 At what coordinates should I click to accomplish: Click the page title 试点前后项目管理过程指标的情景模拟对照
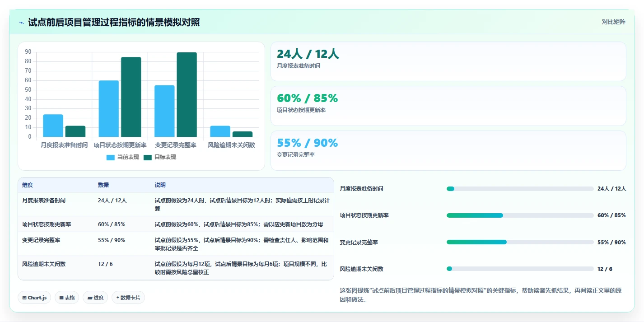(114, 22)
